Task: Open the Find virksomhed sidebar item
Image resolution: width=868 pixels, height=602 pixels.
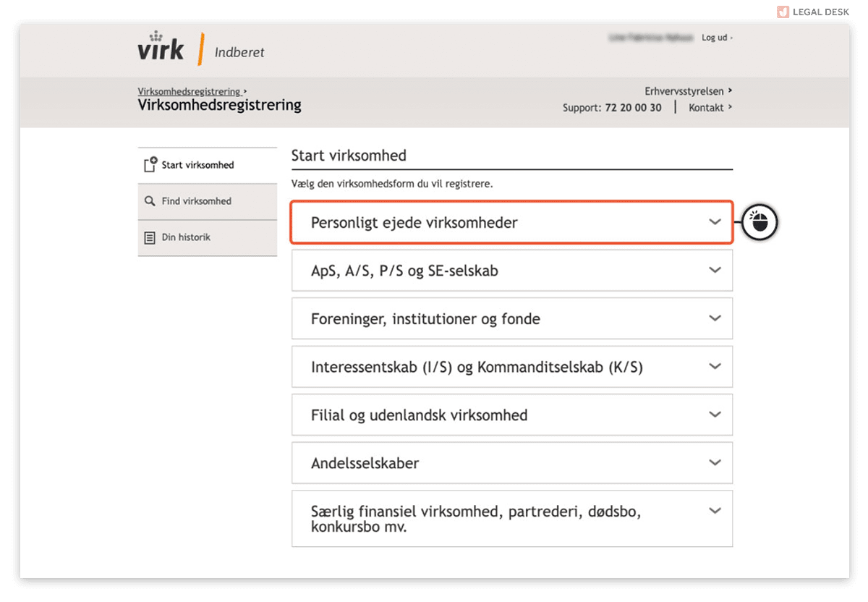Action: 208,201
